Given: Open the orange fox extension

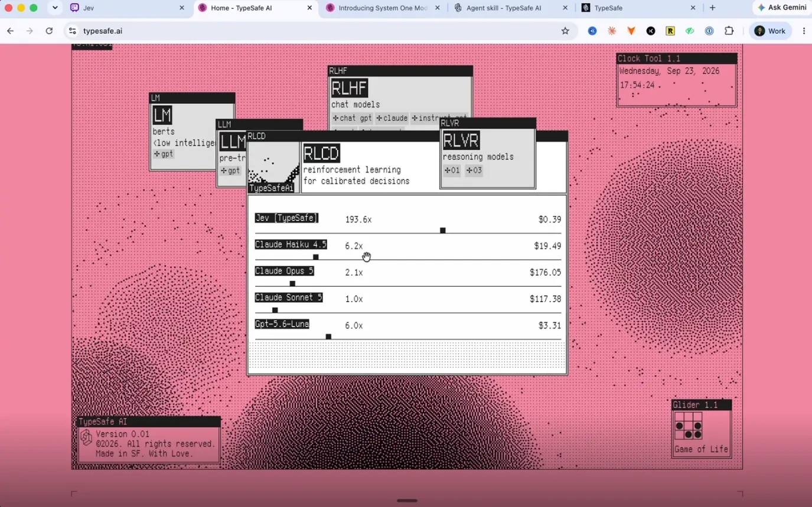Looking at the screenshot, I should [631, 31].
